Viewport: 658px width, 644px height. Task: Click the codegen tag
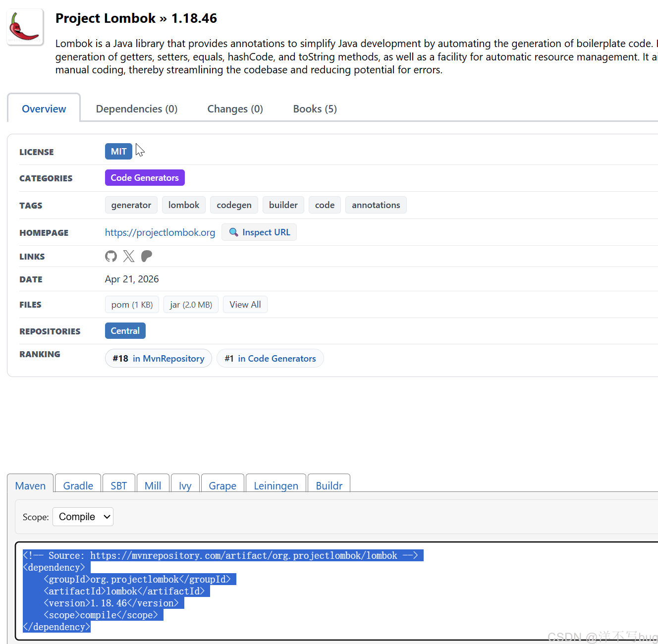[x=234, y=205]
